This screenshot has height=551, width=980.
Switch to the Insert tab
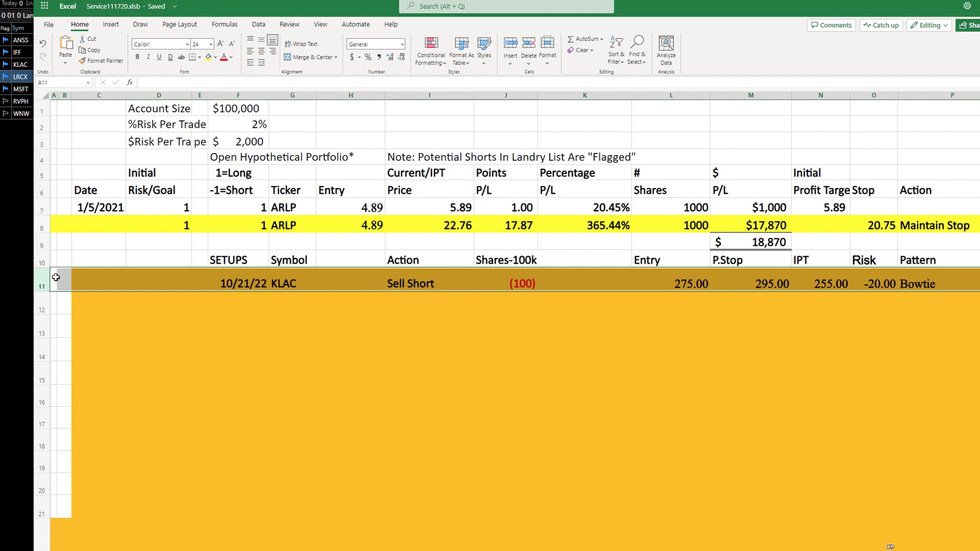tap(111, 24)
